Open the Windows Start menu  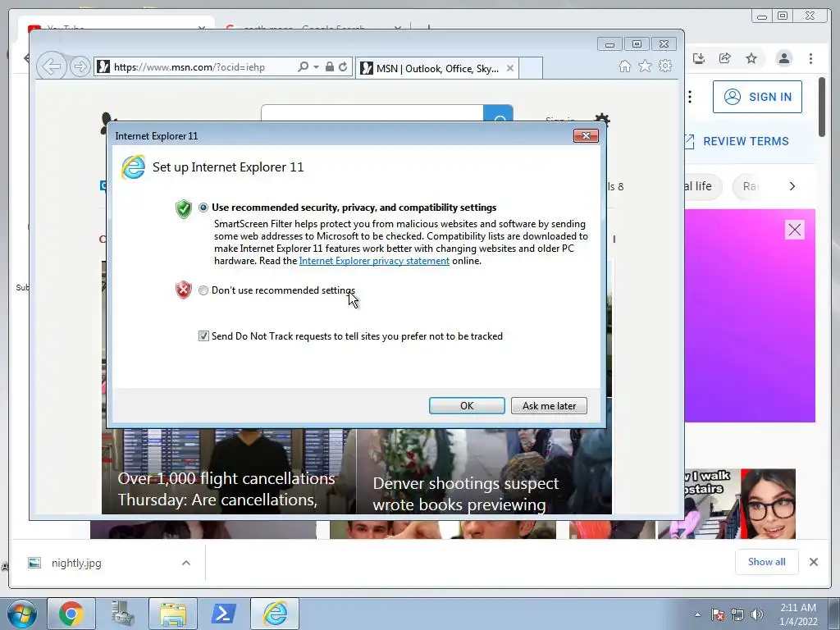pyautogui.click(x=21, y=614)
